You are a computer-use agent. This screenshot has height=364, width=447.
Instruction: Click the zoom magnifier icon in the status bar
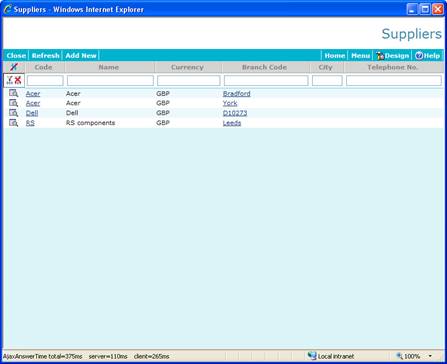399,356
